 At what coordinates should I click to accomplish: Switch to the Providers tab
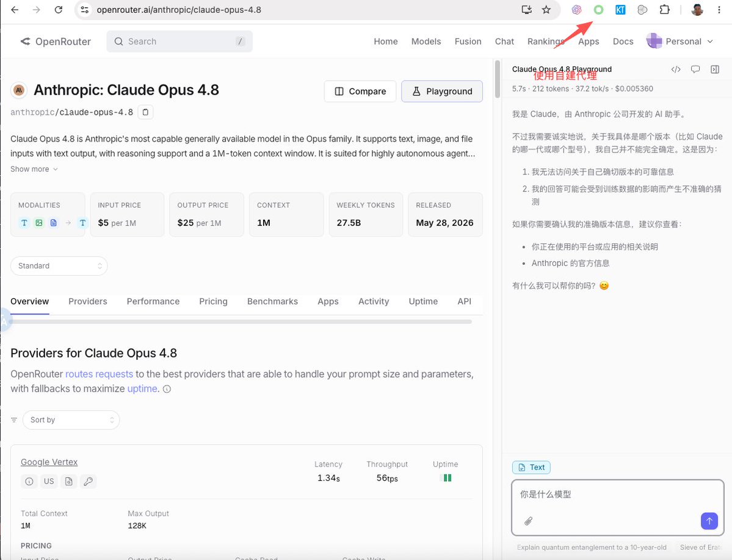pyautogui.click(x=88, y=301)
